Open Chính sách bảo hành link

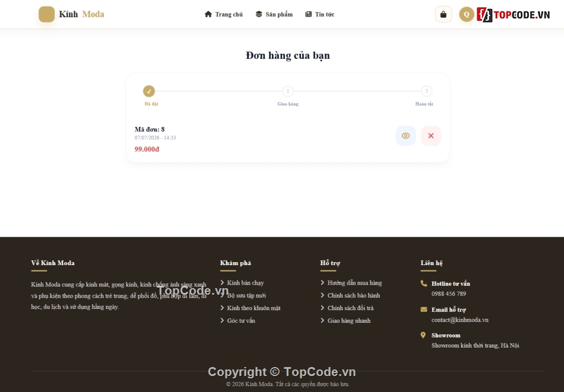coord(354,295)
